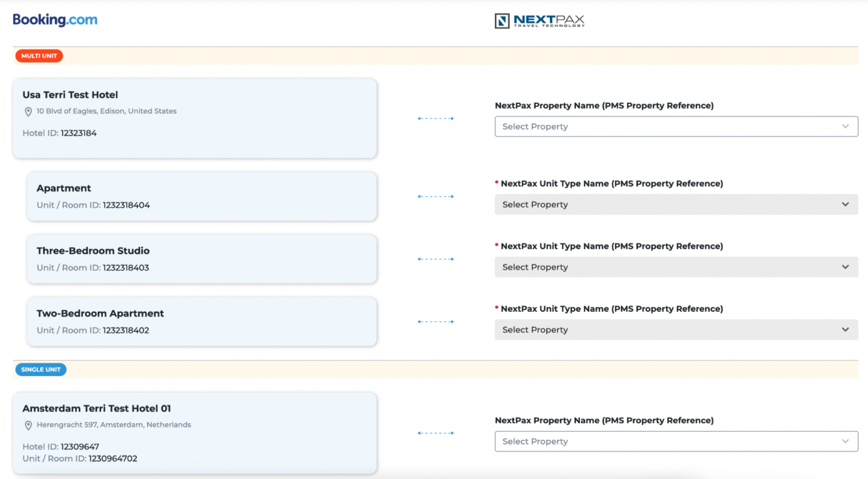Click the location pin beside Edison address

(x=28, y=111)
